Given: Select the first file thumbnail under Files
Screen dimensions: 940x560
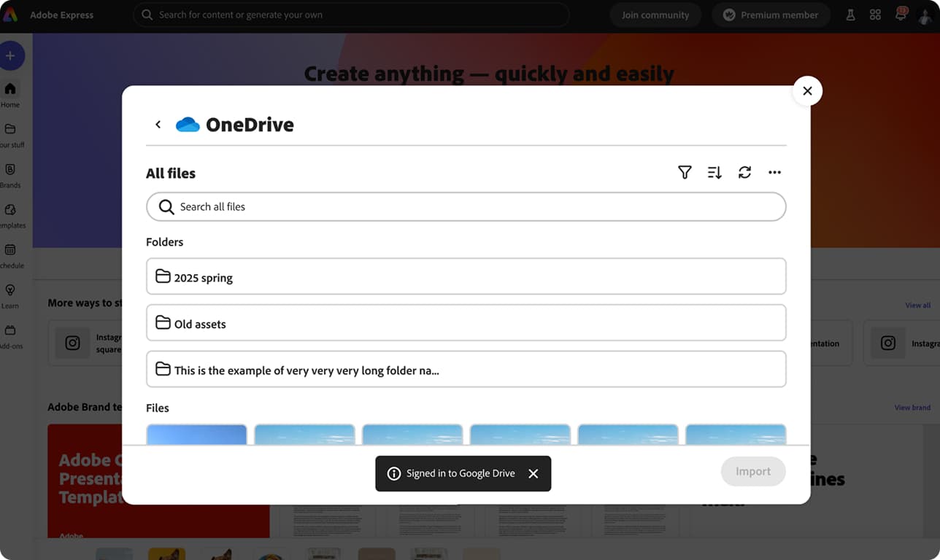Looking at the screenshot, I should (196, 435).
